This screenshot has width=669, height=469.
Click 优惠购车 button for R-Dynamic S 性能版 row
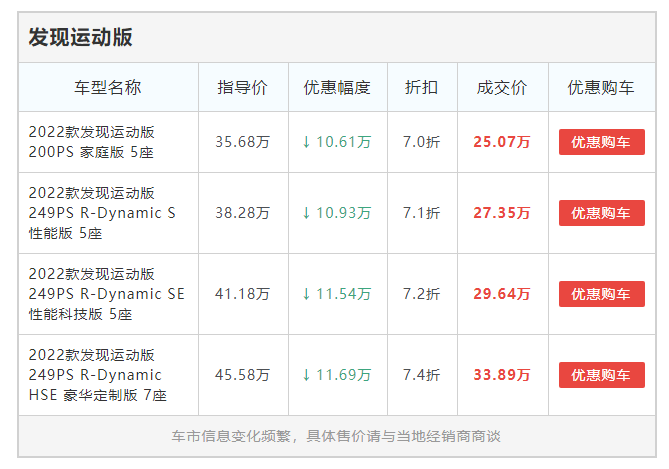[602, 213]
